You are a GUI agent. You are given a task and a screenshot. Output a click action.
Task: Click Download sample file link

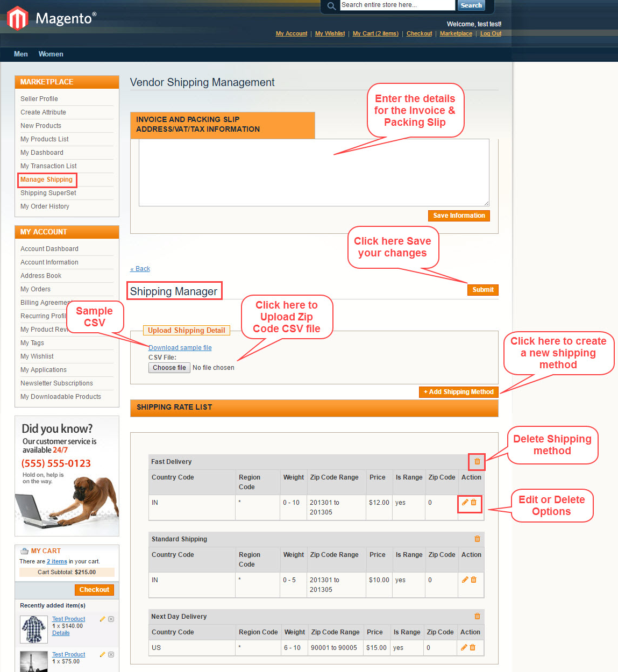180,348
